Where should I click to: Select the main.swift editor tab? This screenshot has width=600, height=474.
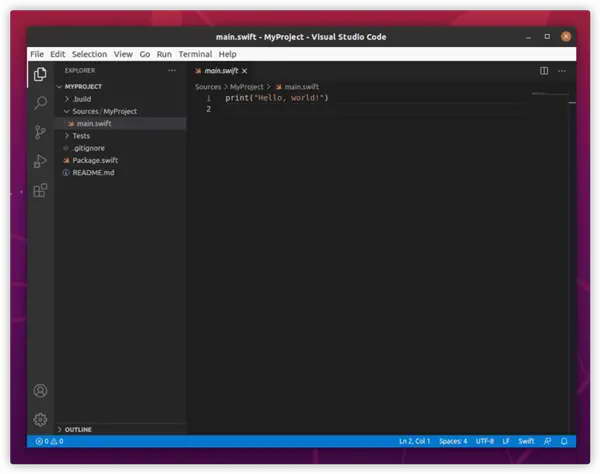[221, 71]
